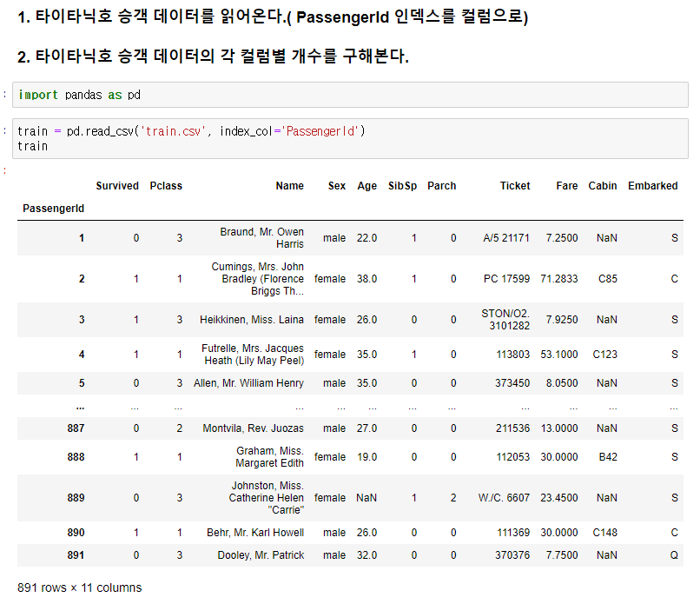Click cabin value 'C148'
This screenshot has width=700, height=604.
point(605,533)
